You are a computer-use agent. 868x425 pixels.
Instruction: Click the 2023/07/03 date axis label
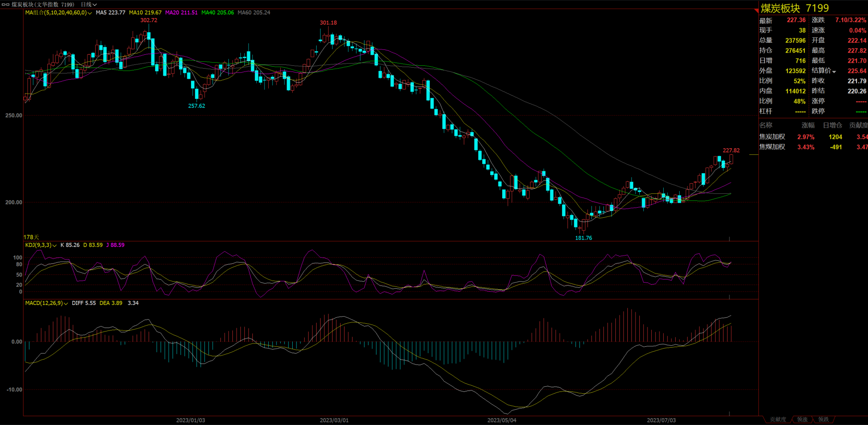(x=661, y=420)
